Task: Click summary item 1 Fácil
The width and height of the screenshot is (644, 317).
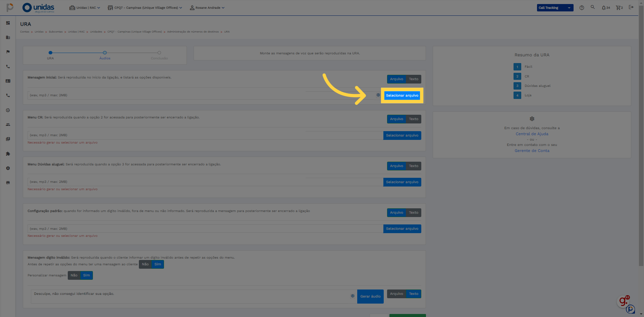Action: pos(523,67)
